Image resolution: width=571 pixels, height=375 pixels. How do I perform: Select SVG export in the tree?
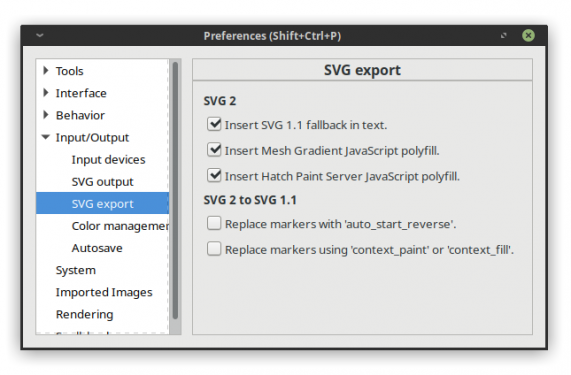[102, 204]
